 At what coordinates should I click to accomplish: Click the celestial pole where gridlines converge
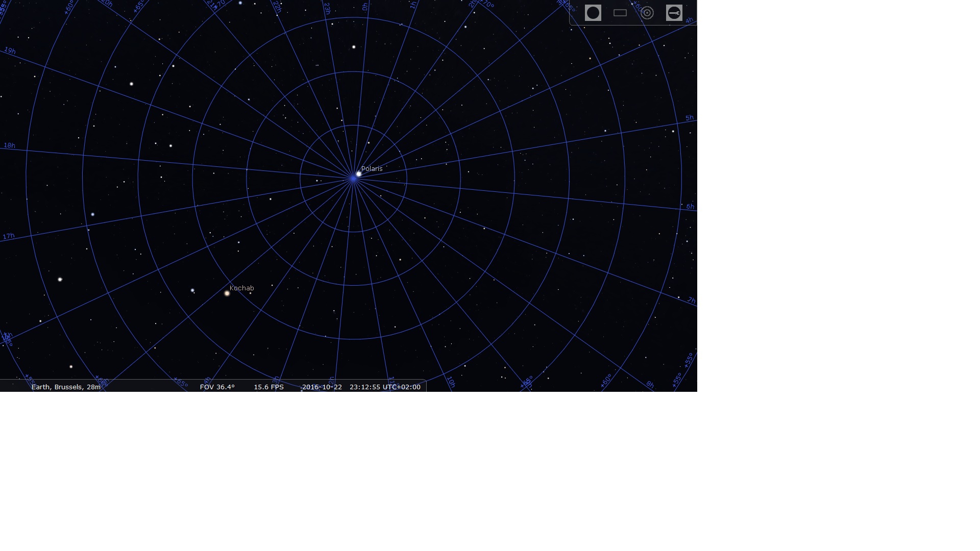[353, 179]
